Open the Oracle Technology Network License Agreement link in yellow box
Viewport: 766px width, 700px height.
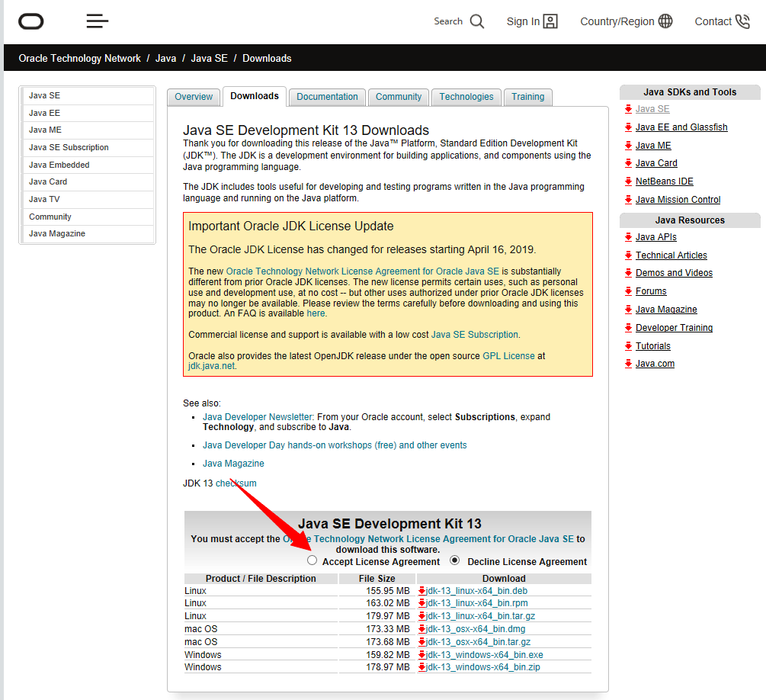click(x=363, y=271)
